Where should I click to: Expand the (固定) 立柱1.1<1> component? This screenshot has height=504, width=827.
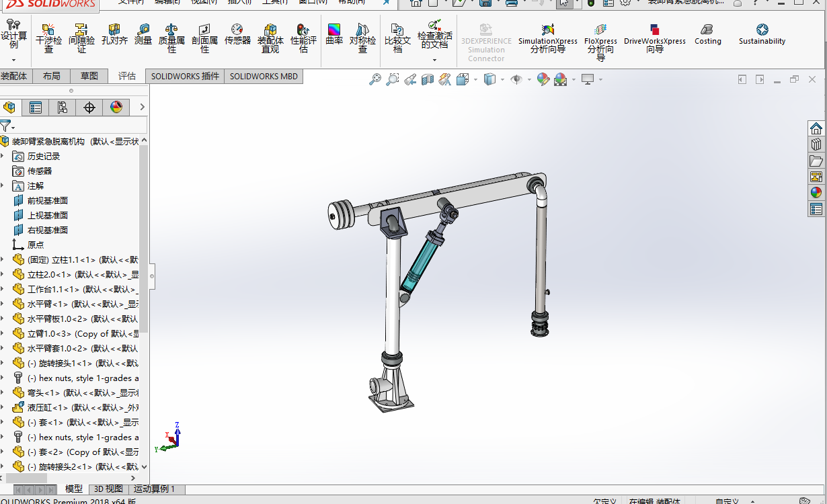point(2,259)
